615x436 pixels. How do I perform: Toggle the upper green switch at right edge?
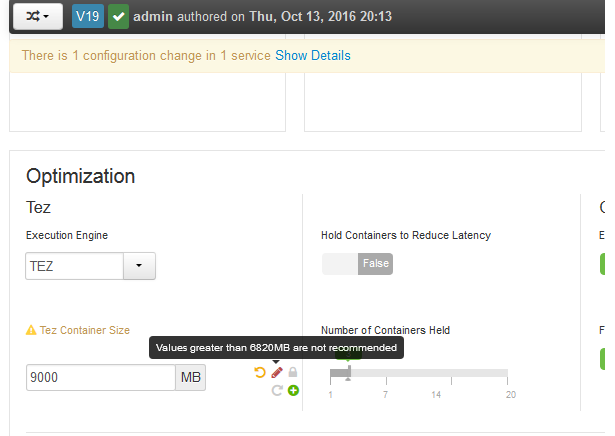click(x=602, y=263)
